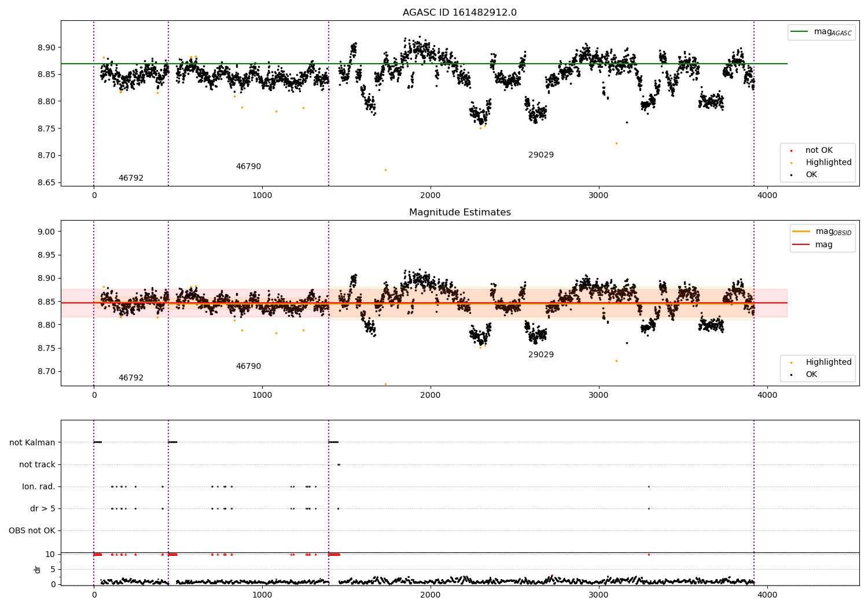Click "OK" in the Magnitude Estimates legend
The image size is (868, 608).
click(811, 375)
